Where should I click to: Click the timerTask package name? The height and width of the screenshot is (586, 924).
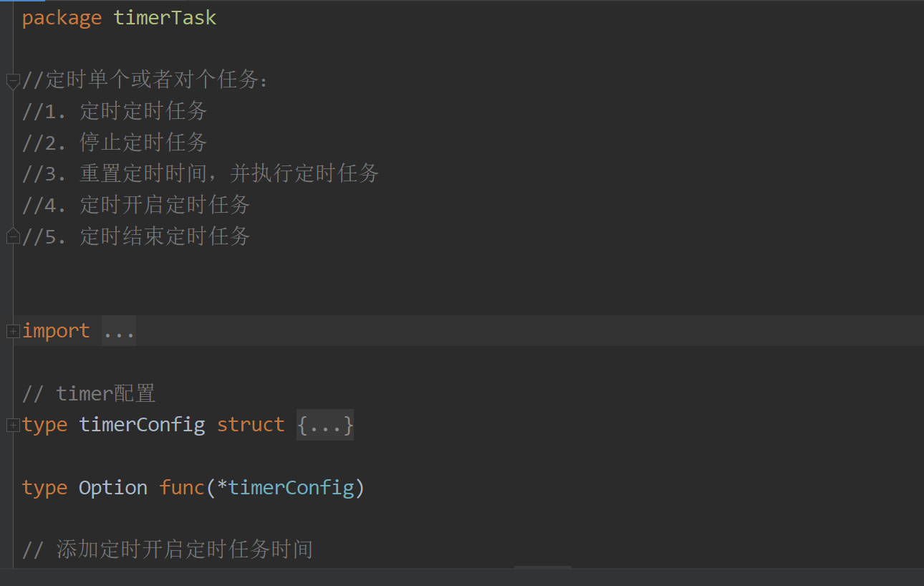click(x=165, y=18)
